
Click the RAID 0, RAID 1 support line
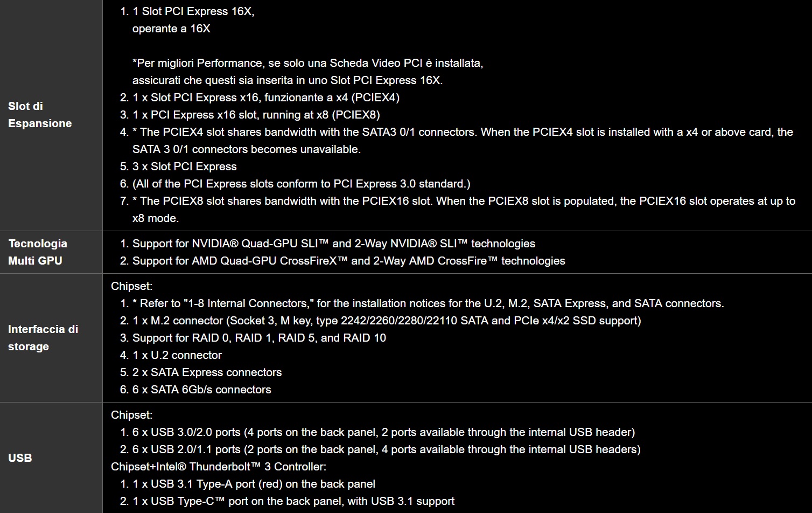[259, 338]
